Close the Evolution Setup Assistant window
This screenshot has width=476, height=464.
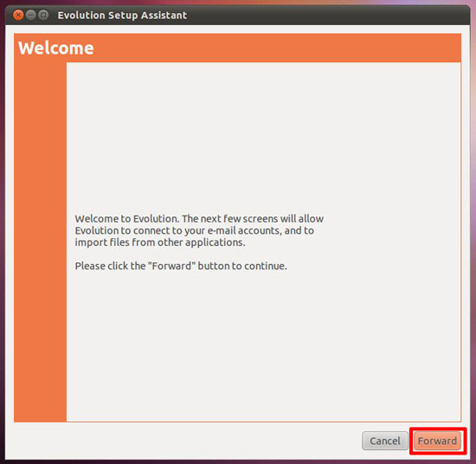point(18,15)
